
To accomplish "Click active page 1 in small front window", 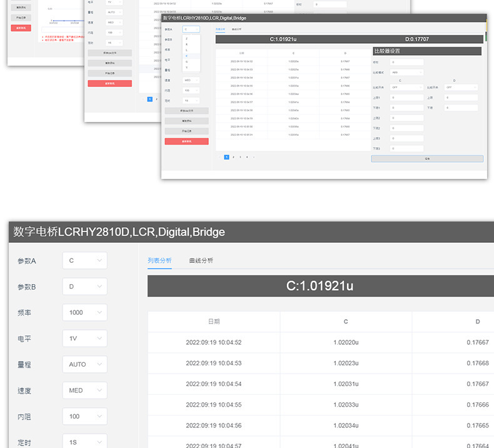I will 226,157.
